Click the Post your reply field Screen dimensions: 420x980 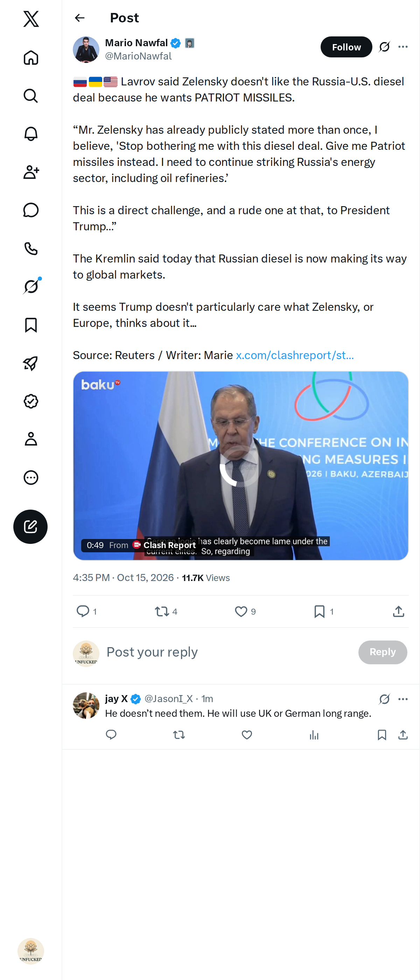pos(228,652)
